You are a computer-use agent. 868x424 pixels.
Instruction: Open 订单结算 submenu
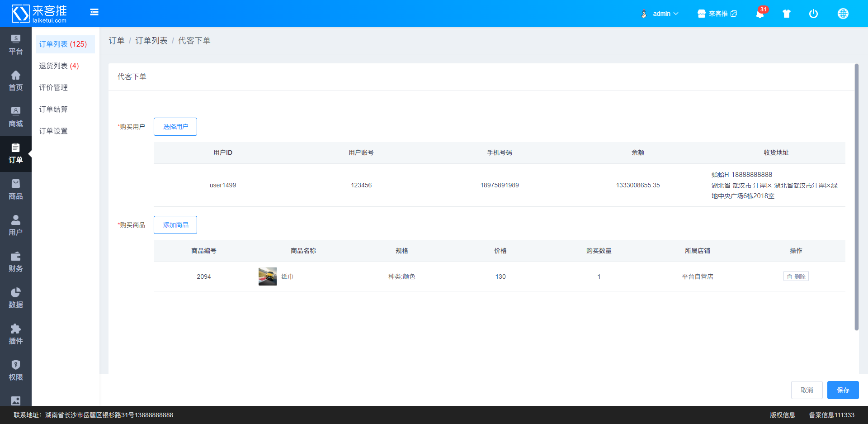[66, 110]
